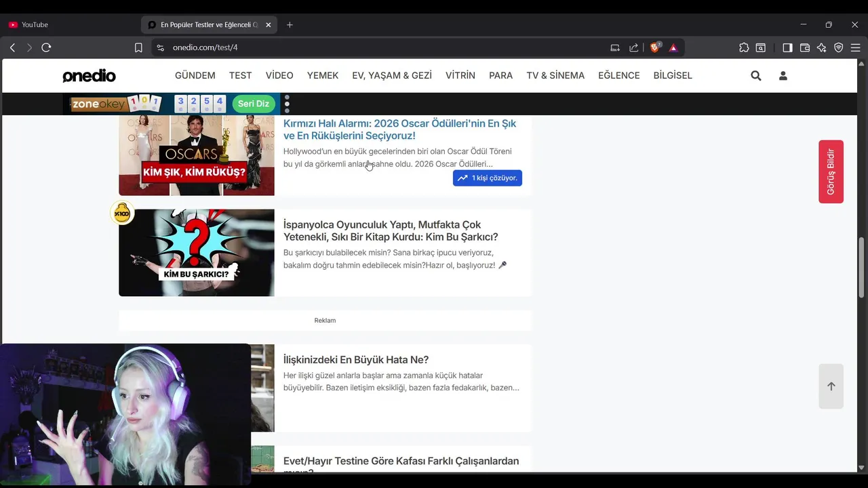Open İlişkinizdeki En Büyük Hata Ne quiz
This screenshot has height=488, width=868.
coord(356,359)
